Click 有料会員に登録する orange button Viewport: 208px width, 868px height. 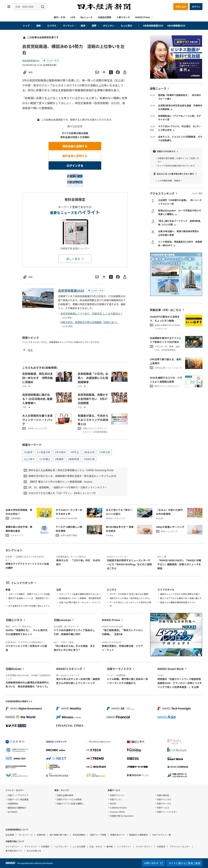click(75, 146)
